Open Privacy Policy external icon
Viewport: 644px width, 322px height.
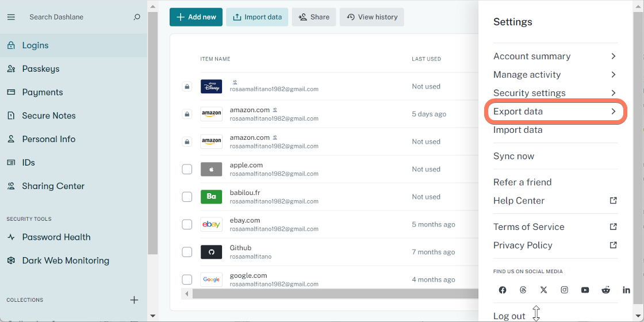[x=613, y=245]
